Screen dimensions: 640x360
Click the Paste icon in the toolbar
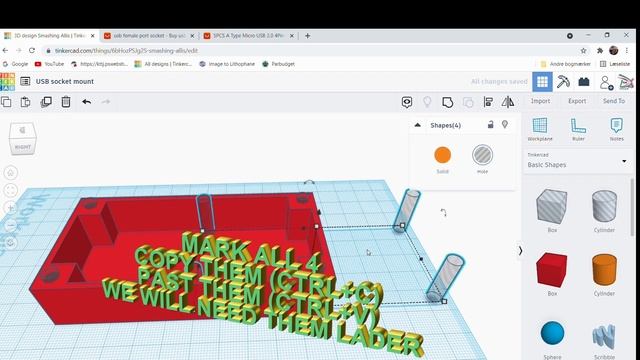[x=25, y=102]
